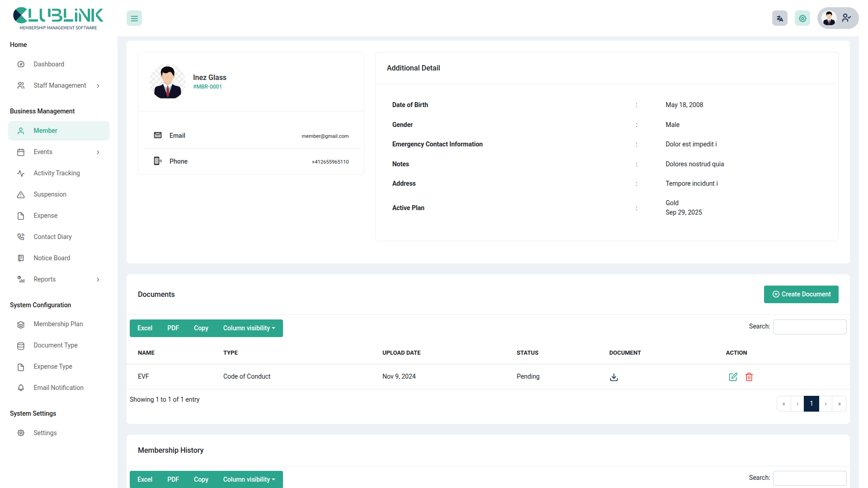Edit the EVF document entry
Viewport: 868px width, 488px height.
coord(733,377)
